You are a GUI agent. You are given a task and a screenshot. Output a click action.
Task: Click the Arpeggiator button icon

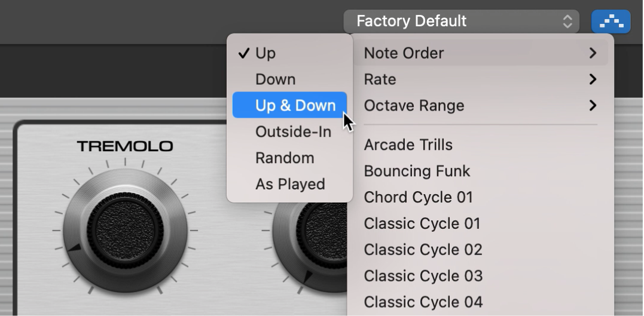click(x=611, y=22)
